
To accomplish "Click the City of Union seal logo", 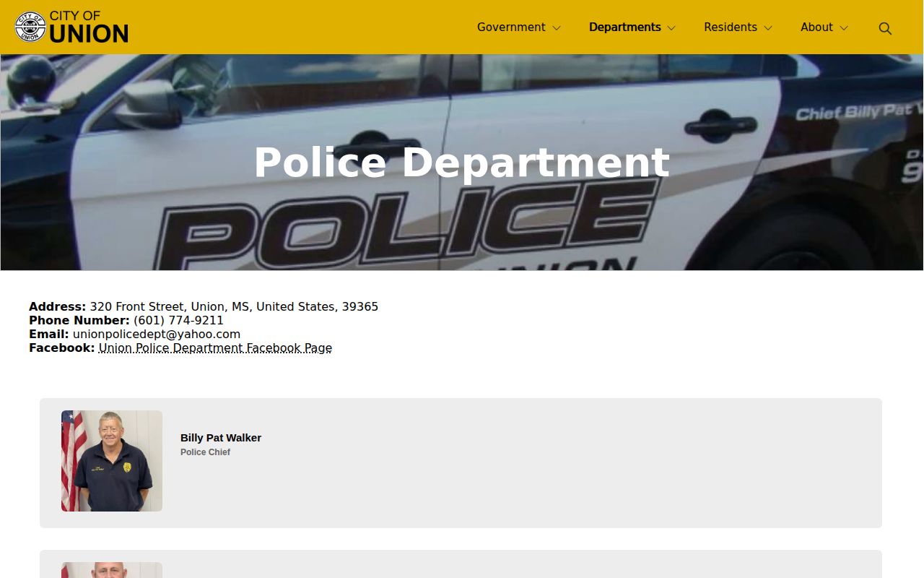I will coord(30,27).
